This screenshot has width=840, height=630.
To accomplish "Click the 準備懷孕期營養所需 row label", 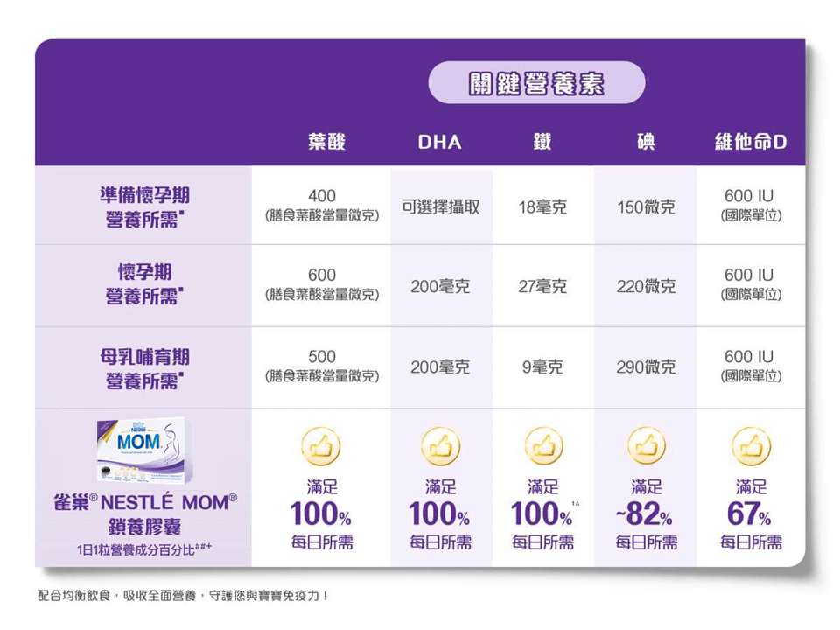I will [144, 206].
